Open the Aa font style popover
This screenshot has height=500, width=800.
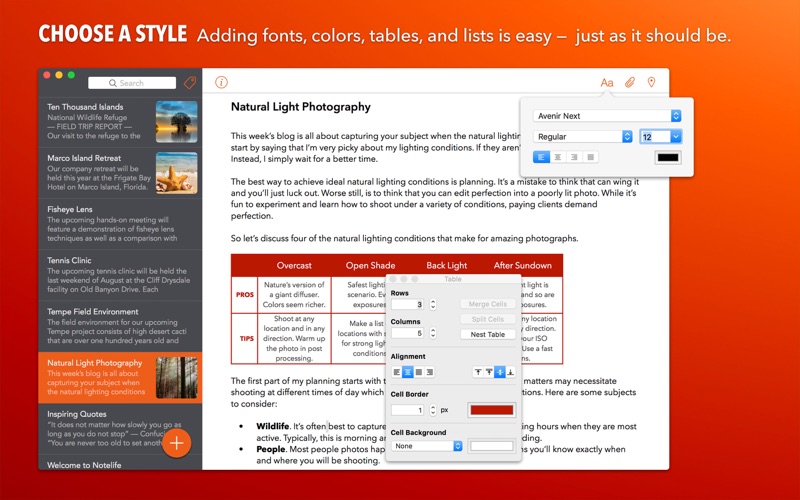pos(607,83)
